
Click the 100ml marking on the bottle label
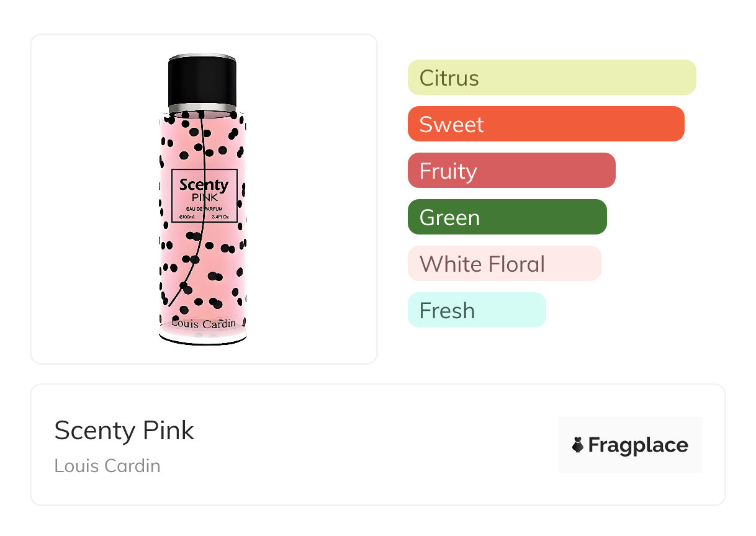pyautogui.click(x=187, y=217)
